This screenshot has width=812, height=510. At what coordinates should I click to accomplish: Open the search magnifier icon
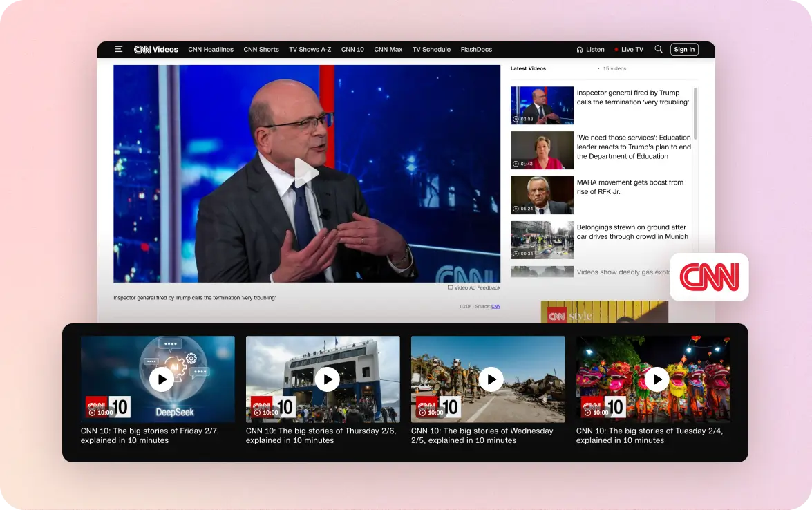pyautogui.click(x=658, y=49)
